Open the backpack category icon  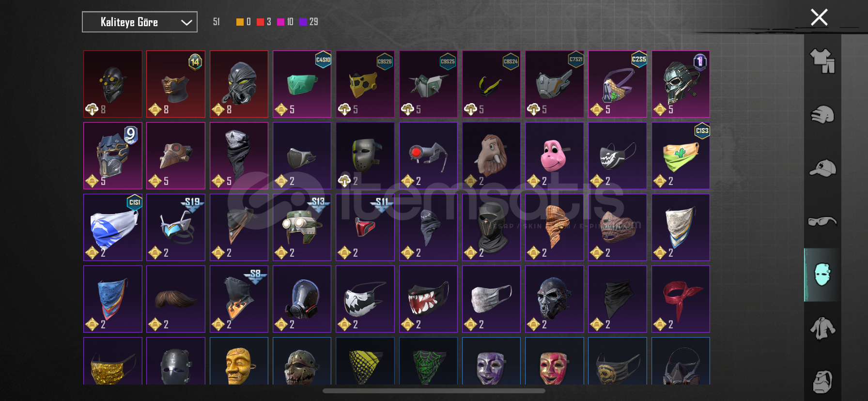tap(822, 382)
